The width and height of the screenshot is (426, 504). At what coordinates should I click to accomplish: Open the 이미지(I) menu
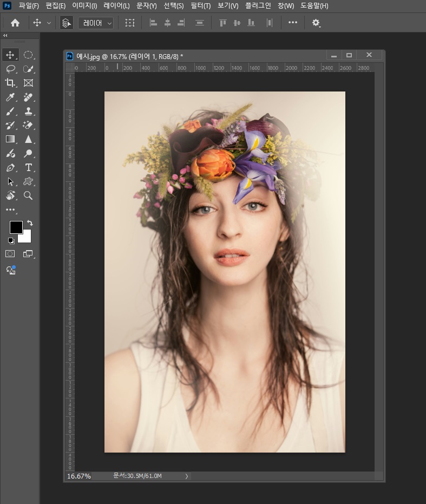(84, 6)
